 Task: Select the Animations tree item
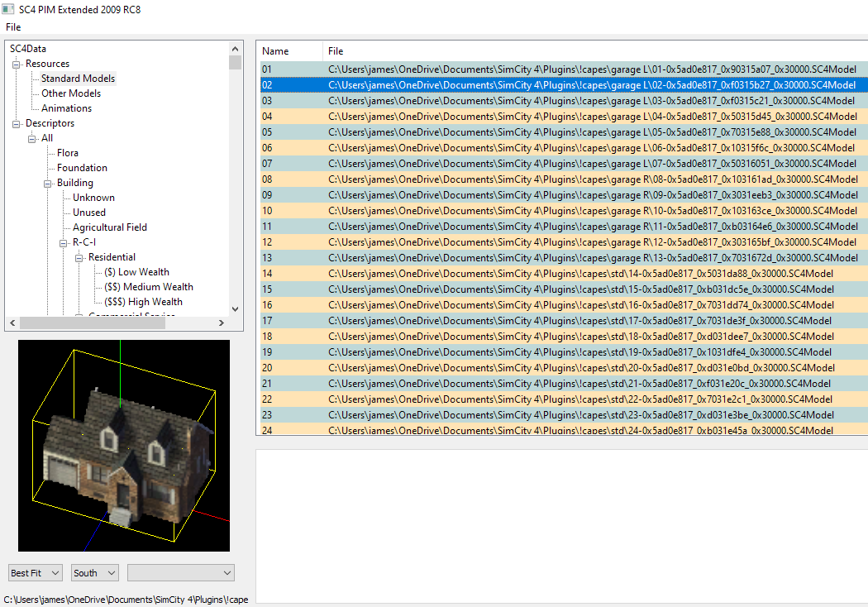(66, 108)
